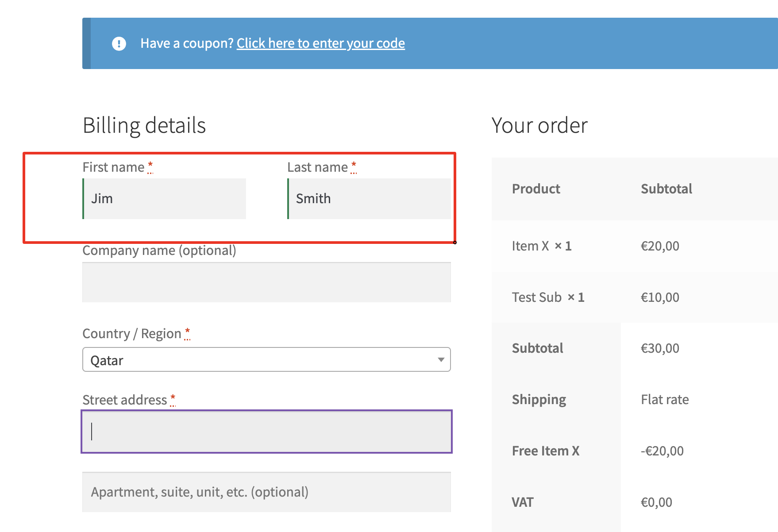Image resolution: width=778 pixels, height=532 pixels.
Task: Click the -€20,00 discount value
Action: tap(662, 451)
